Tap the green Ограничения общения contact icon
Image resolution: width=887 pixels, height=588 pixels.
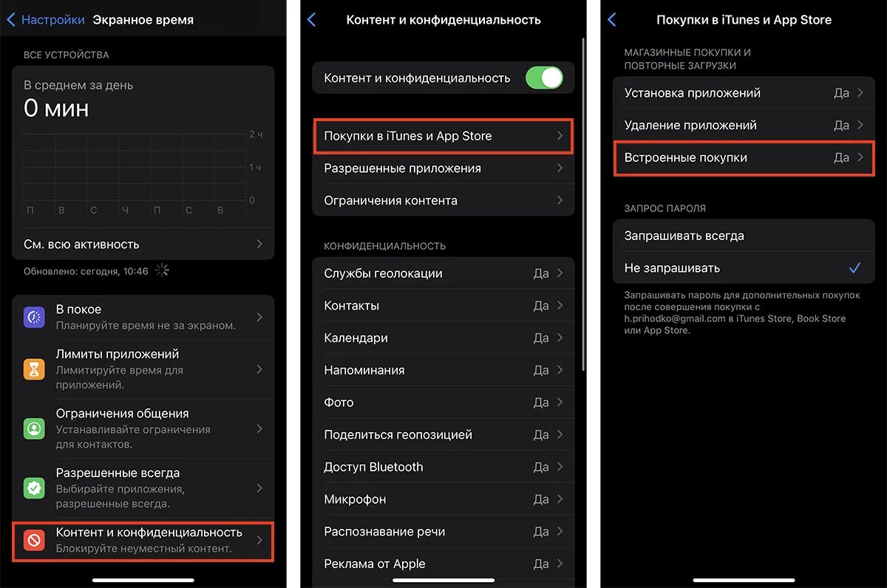tap(34, 428)
